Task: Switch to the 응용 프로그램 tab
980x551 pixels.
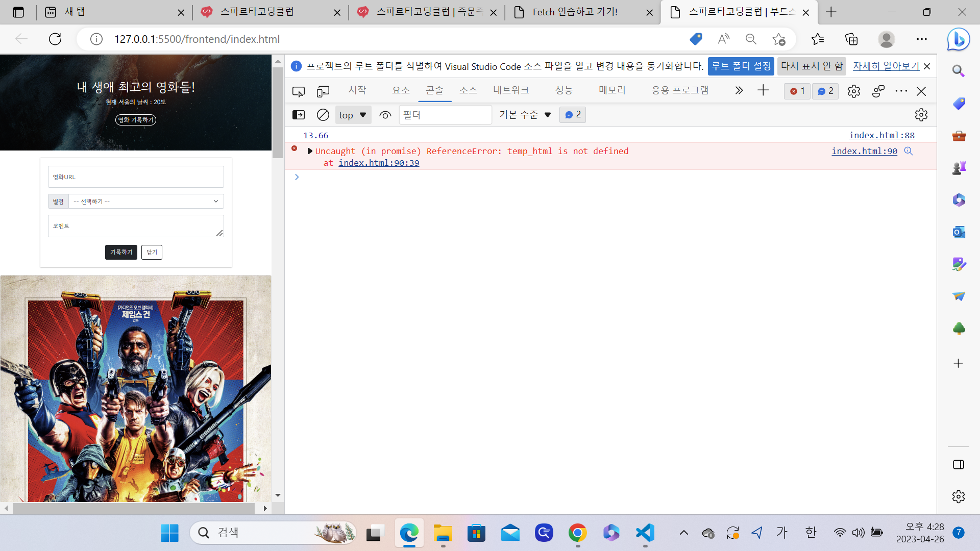Action: [x=680, y=90]
